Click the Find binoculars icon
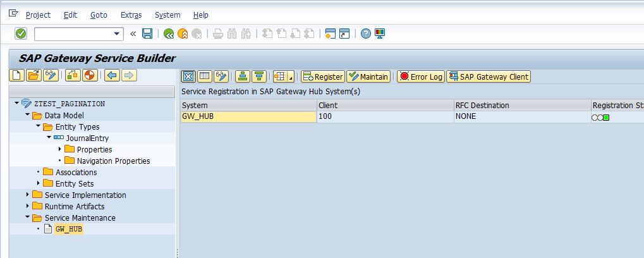 [232, 34]
